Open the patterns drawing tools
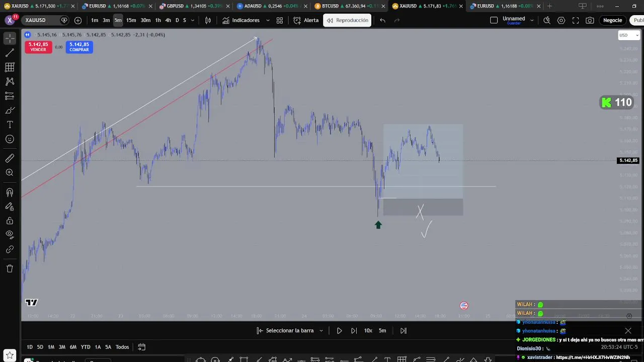The height and width of the screenshot is (362, 644). click(10, 81)
